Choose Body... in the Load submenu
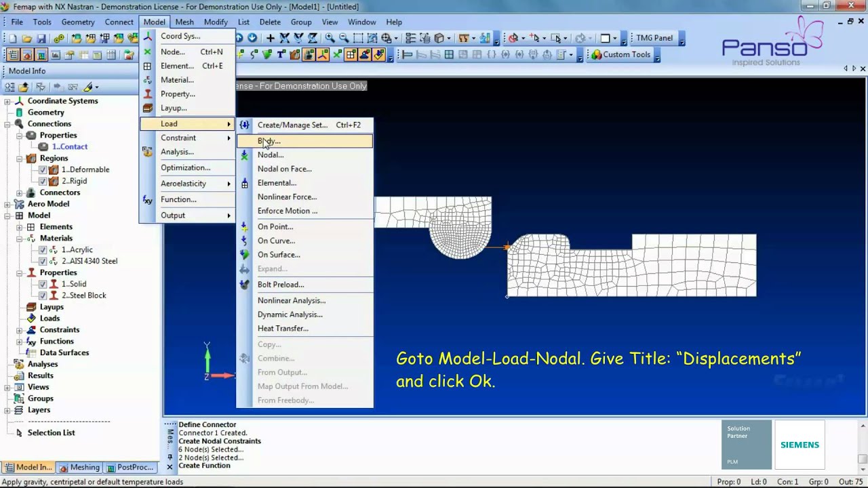The image size is (868, 488). coord(304,141)
